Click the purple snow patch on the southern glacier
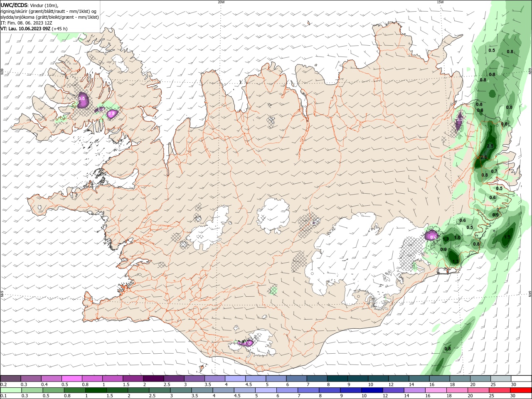Image resolution: width=532 pixels, height=399 pixels. [247, 343]
